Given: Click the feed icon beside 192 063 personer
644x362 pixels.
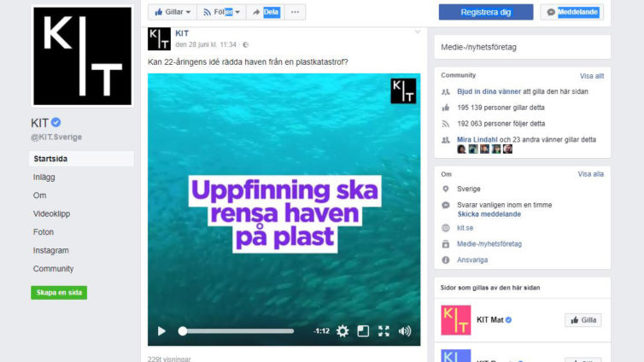Looking at the screenshot, I should coord(446,124).
